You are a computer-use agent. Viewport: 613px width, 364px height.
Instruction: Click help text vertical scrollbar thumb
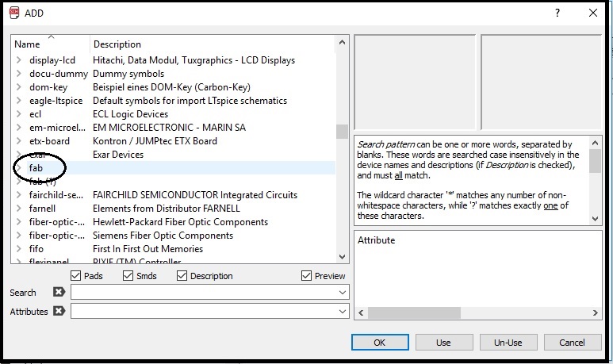(x=595, y=161)
